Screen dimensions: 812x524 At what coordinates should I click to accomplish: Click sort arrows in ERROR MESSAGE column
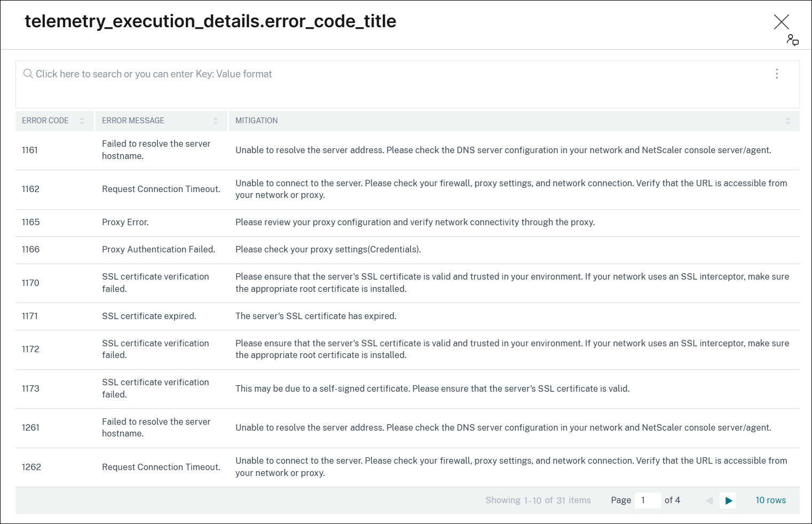tap(216, 121)
